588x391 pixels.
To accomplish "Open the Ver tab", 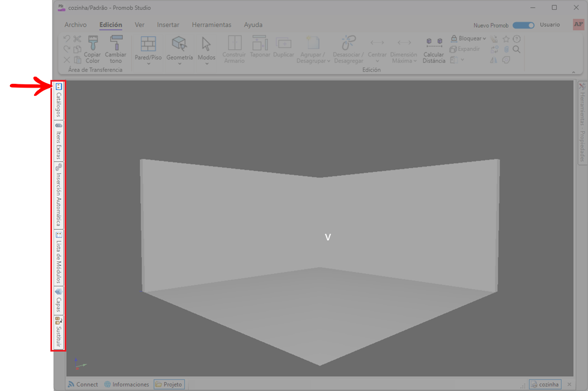I will pos(140,25).
